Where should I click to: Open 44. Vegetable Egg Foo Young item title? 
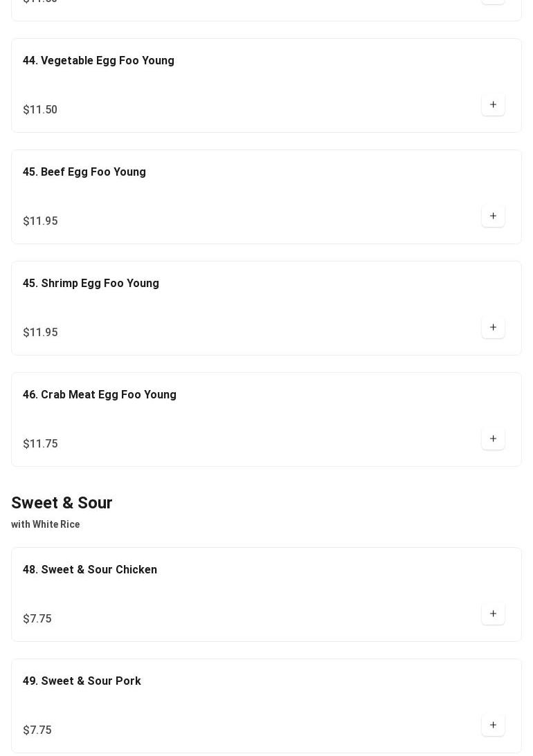(x=98, y=61)
